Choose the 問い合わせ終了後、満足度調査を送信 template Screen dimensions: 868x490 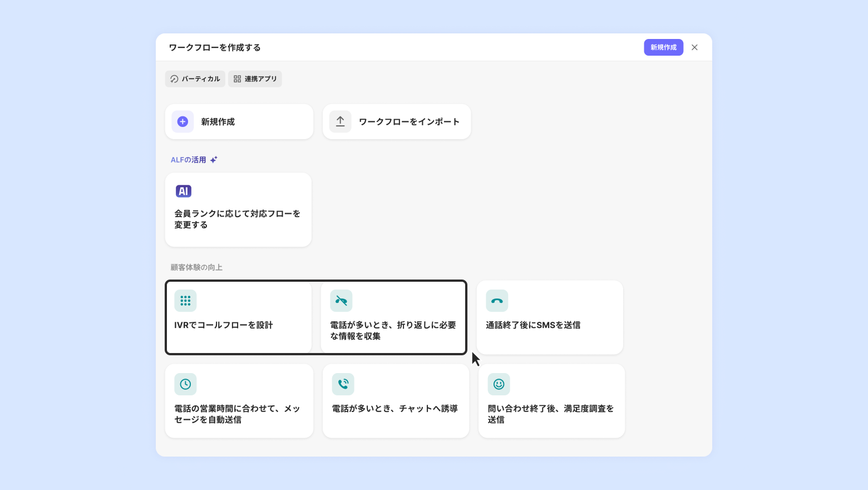(551, 414)
